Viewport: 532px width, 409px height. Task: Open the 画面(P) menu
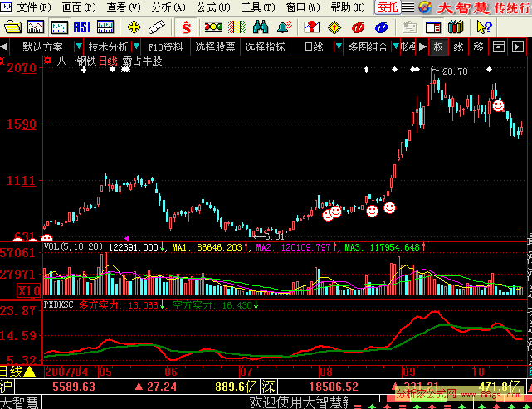click(78, 7)
